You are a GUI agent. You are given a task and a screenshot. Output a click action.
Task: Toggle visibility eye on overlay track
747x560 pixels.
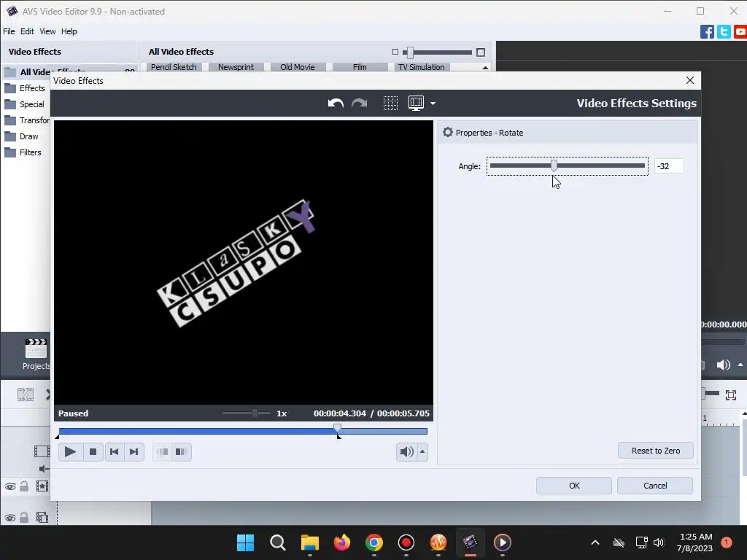point(10,518)
